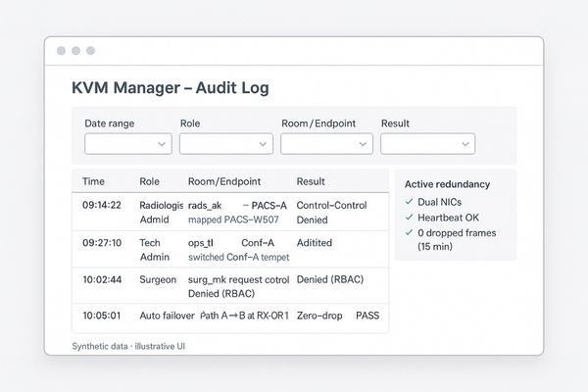Select the 09:27:10 Tech Admin row
588x392 pixels.
point(230,249)
